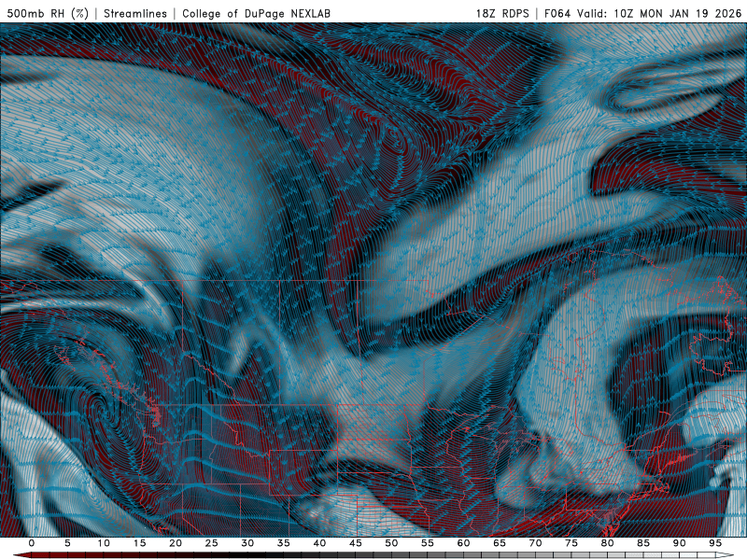Image resolution: width=747 pixels, height=560 pixels.
Task: Click the '50' label on the colorbar
Action: click(x=391, y=543)
